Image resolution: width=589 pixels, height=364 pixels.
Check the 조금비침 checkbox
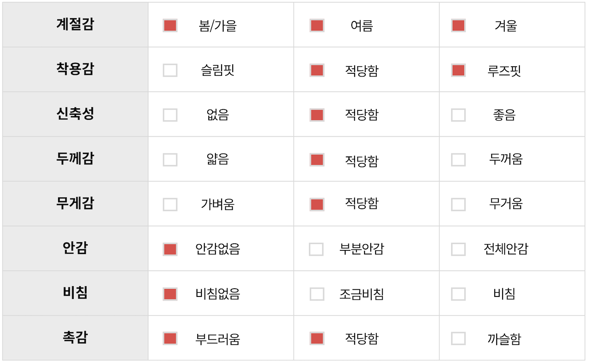tap(317, 294)
